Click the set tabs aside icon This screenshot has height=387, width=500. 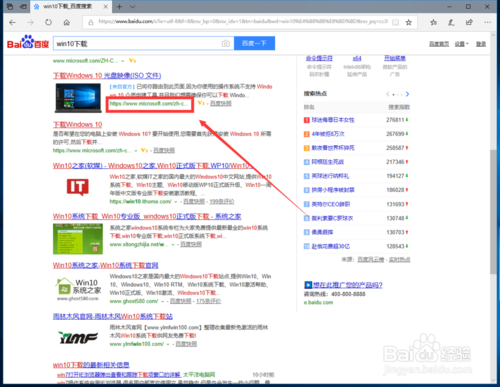pos(23,7)
